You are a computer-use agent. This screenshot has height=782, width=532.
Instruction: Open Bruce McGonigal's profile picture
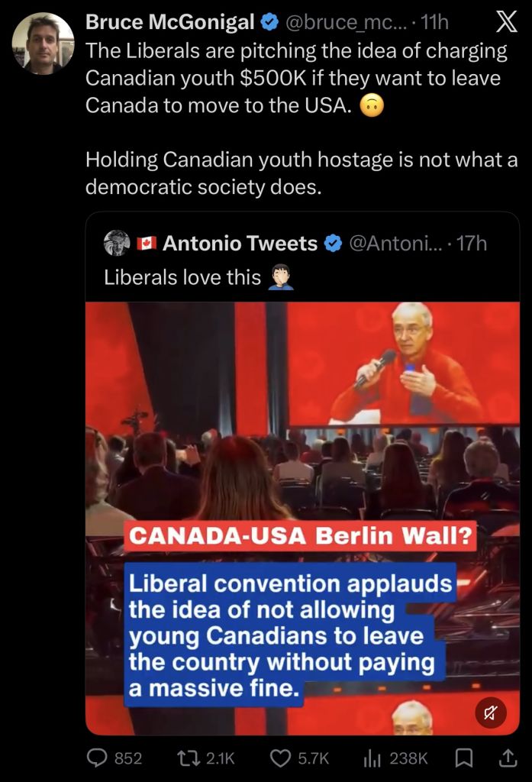(44, 44)
